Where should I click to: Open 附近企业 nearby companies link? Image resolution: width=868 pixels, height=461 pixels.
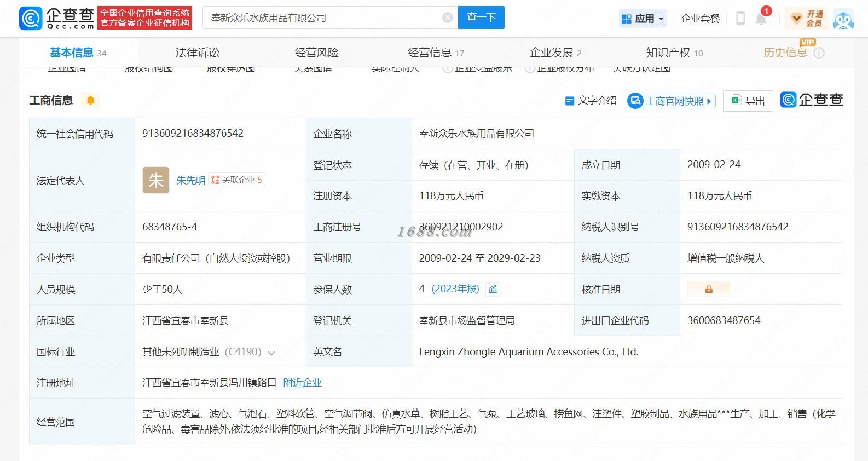(x=302, y=383)
